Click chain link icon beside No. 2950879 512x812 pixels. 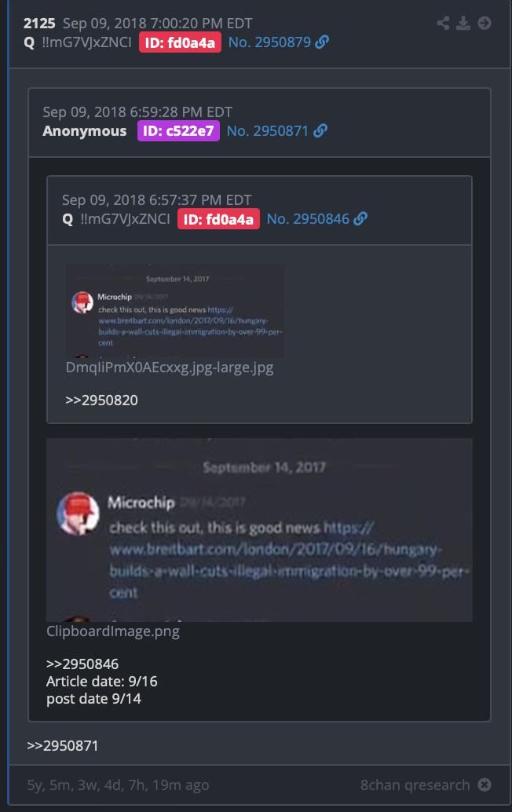point(322,42)
